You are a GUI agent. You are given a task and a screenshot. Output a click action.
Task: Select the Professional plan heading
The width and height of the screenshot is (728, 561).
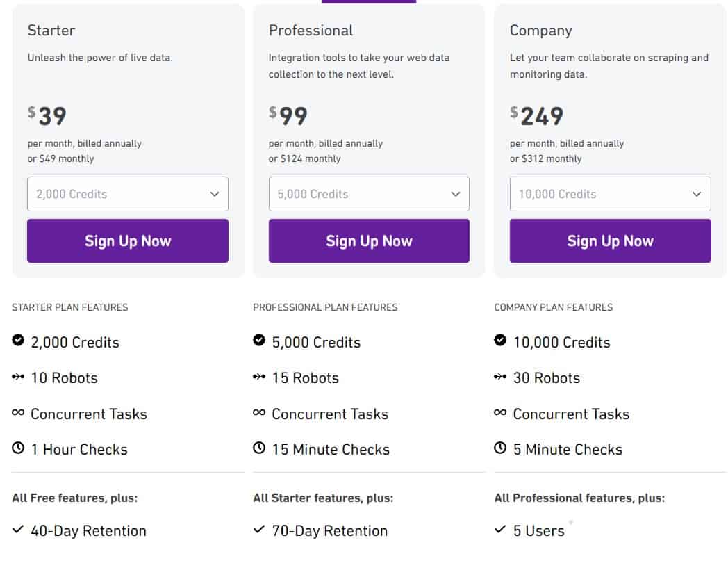311,30
